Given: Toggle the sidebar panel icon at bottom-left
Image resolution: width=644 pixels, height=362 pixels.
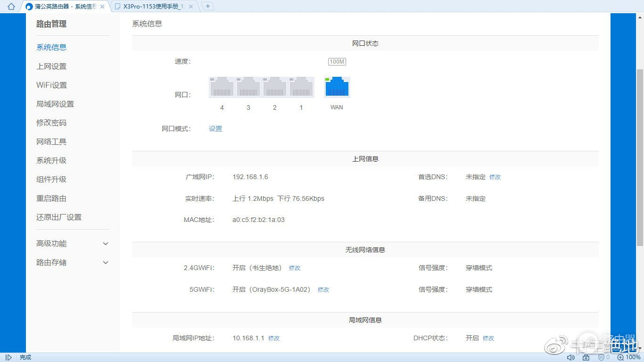Looking at the screenshot, I should [x=8, y=357].
